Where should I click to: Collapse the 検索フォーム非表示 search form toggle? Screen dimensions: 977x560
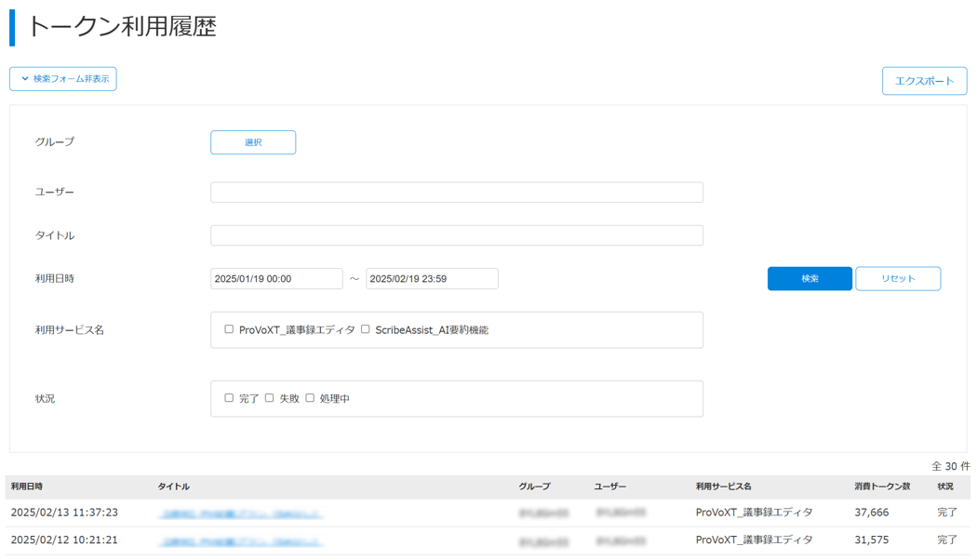pyautogui.click(x=63, y=79)
